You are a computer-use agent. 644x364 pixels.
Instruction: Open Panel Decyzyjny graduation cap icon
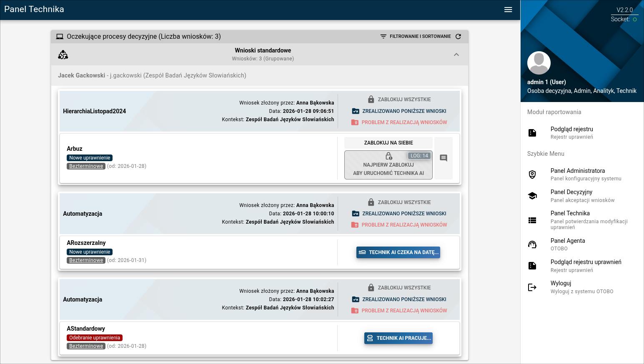(x=532, y=196)
